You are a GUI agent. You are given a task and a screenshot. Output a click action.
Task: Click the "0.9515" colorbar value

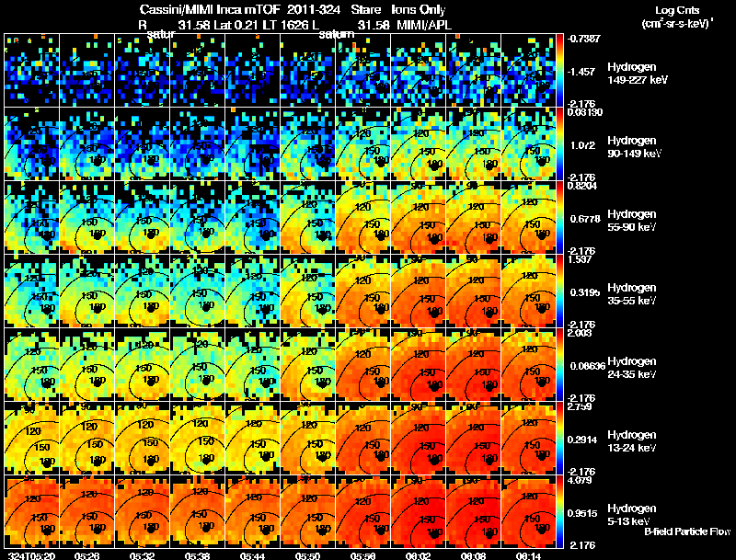click(582, 514)
